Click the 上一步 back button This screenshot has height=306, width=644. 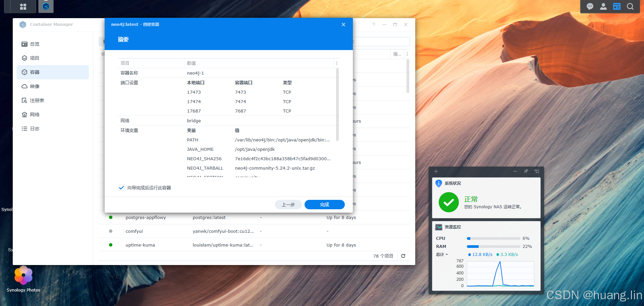(288, 205)
